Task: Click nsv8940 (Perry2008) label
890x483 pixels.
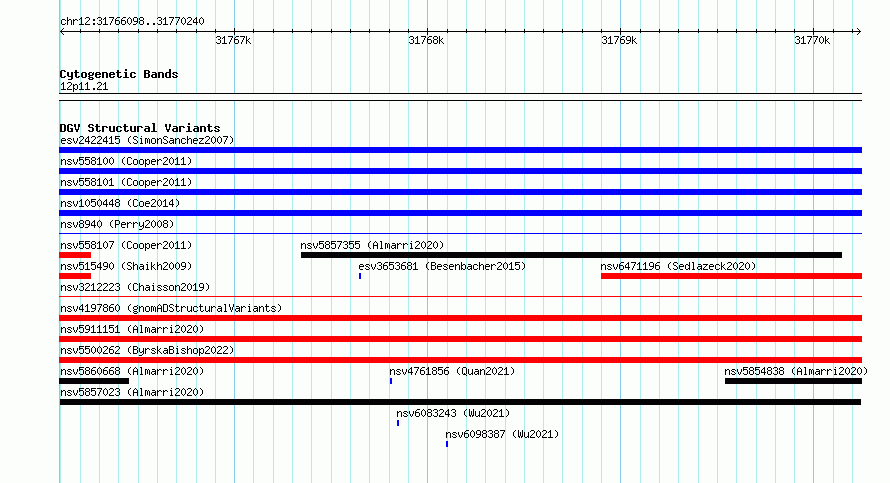Action: [x=117, y=224]
